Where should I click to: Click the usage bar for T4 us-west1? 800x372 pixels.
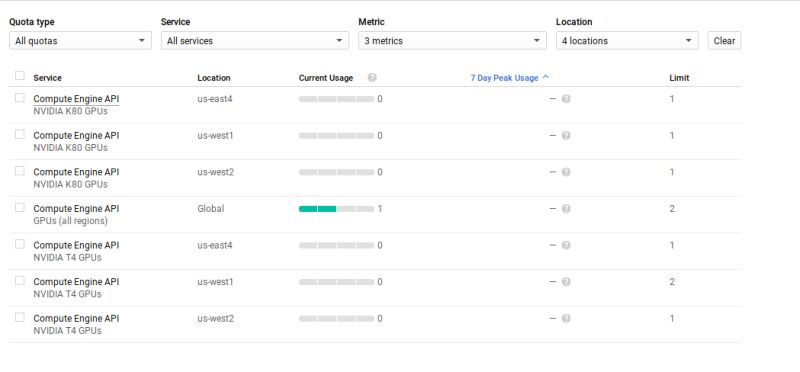336,282
